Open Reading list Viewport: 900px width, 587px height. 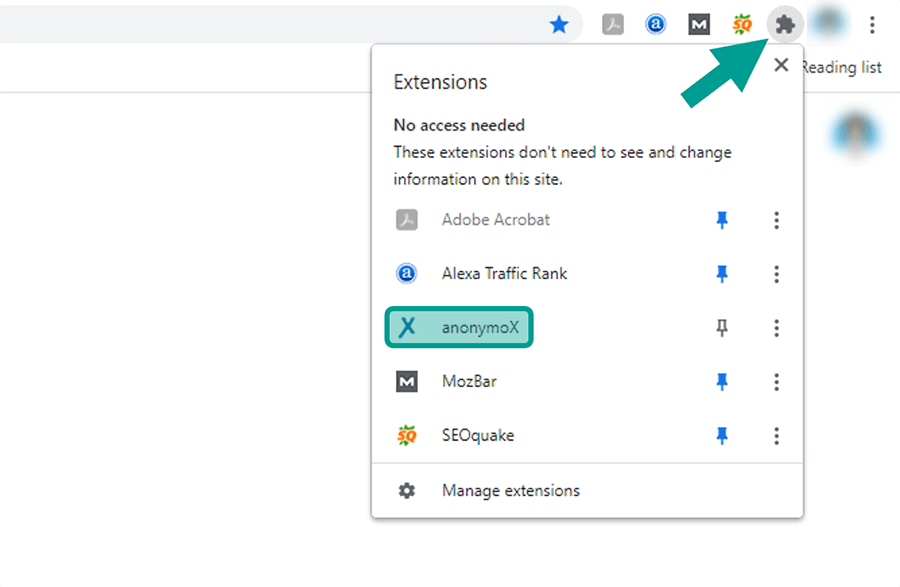(x=841, y=68)
